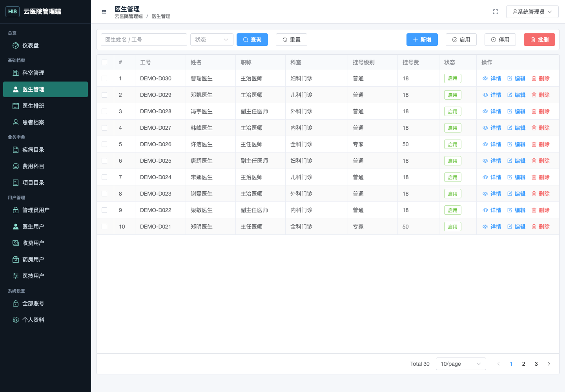This screenshot has height=392, width=565.
Task: Click the 医生排班 calendar icon
Action: pyautogui.click(x=16, y=106)
